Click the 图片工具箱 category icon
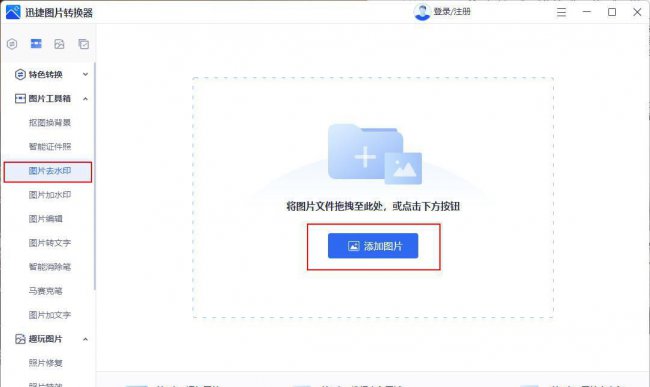 (20, 99)
